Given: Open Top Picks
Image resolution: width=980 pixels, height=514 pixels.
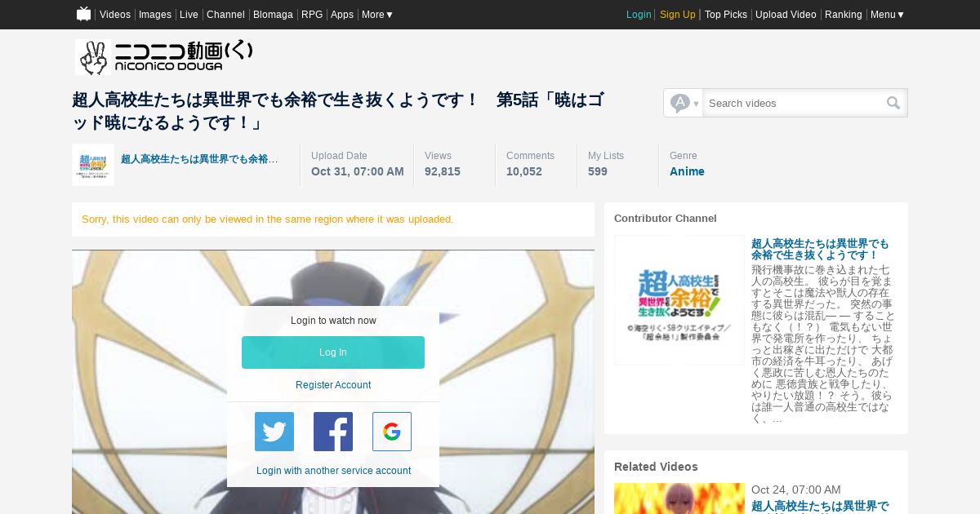Looking at the screenshot, I should [x=726, y=15].
